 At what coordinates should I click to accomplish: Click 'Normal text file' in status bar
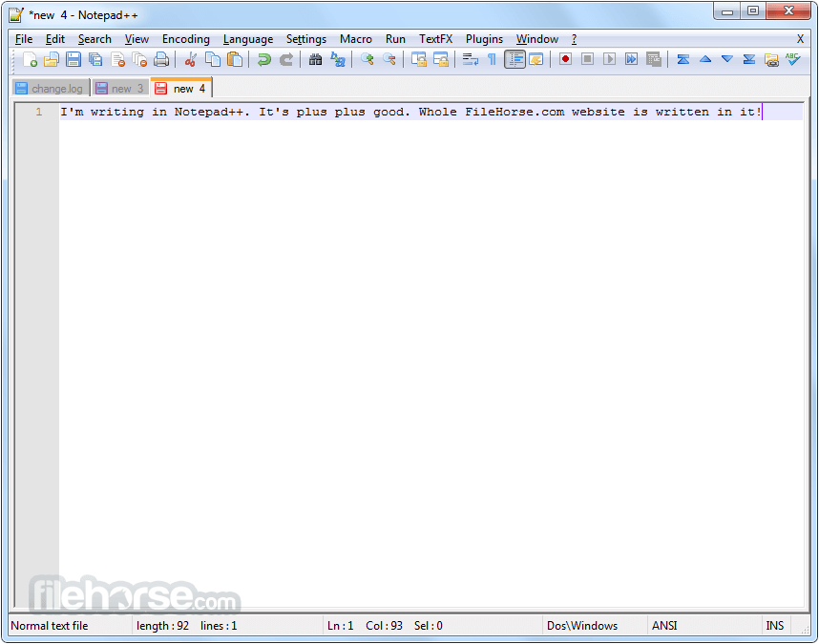tap(49, 626)
